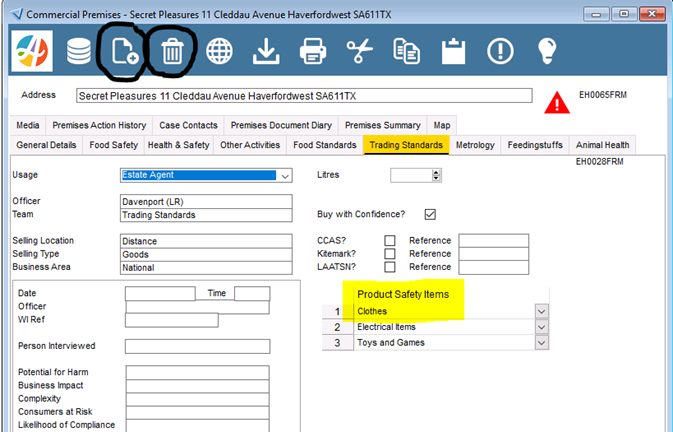This screenshot has height=432, width=673.
Task: Open the Metrology tab
Action: click(x=475, y=145)
